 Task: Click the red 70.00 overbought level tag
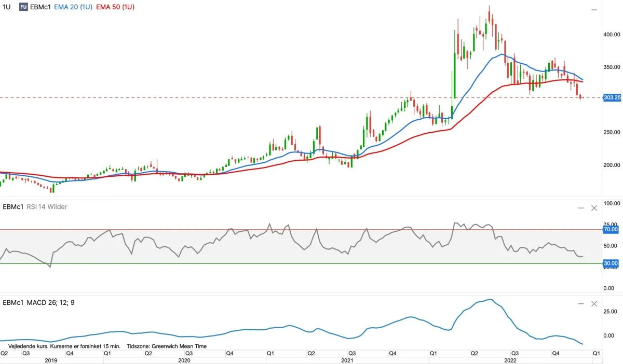[x=611, y=229]
